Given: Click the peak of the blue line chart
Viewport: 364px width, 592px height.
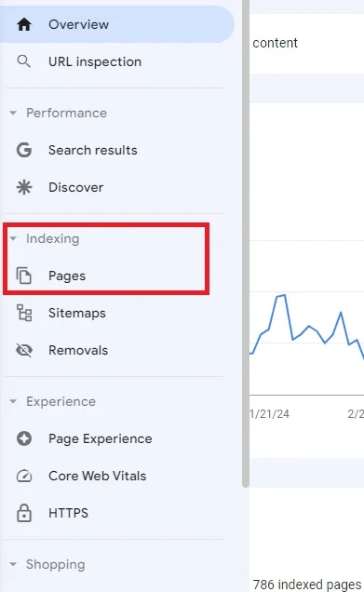Looking at the screenshot, I should click(284, 295).
